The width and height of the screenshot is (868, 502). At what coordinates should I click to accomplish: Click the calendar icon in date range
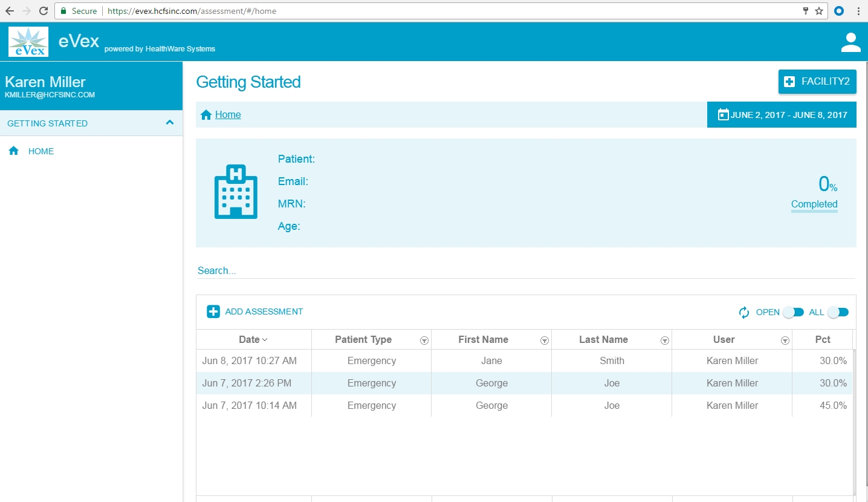tap(723, 115)
